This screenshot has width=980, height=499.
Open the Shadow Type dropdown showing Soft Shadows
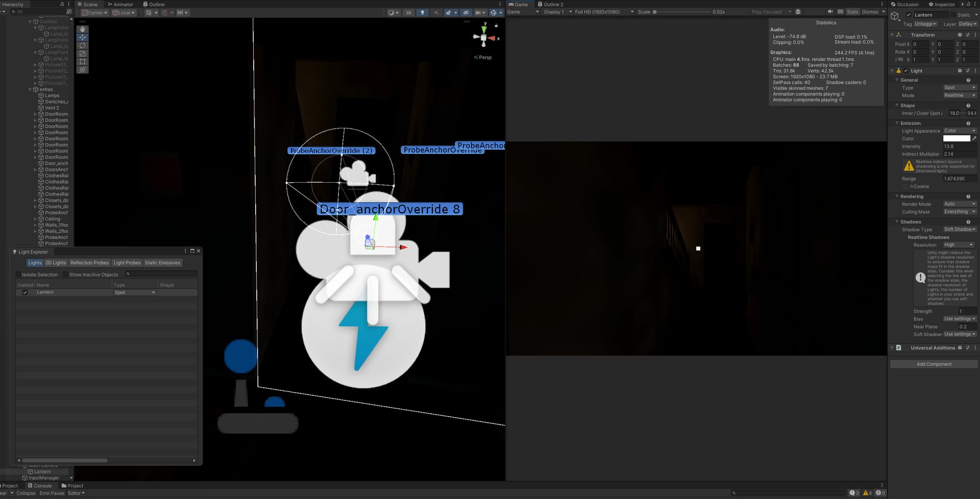click(x=959, y=229)
